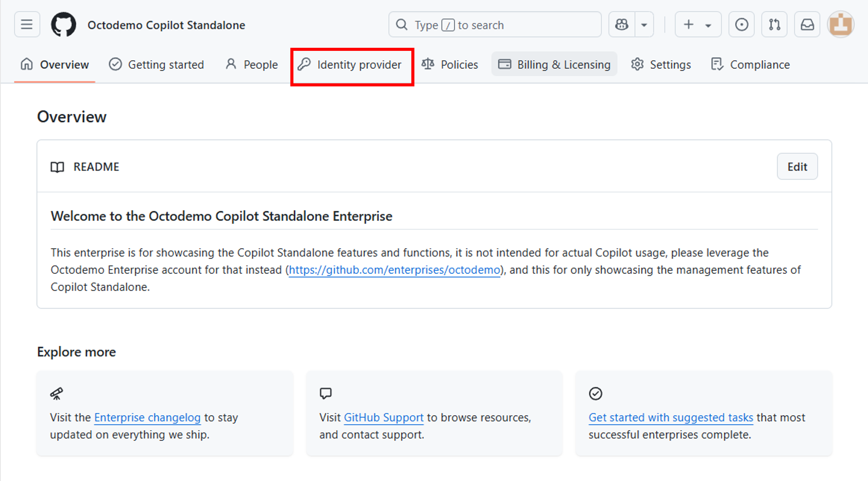Focus the search box

(495, 25)
